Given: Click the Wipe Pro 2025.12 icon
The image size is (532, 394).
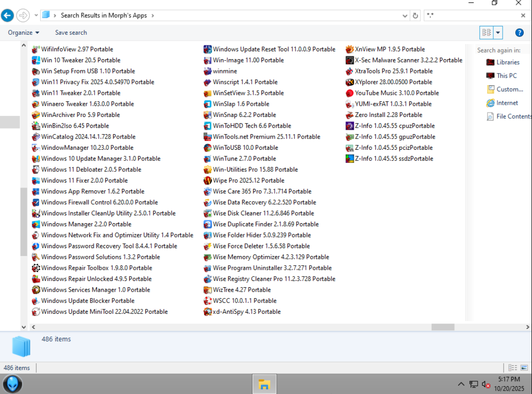Looking at the screenshot, I should (208, 181).
